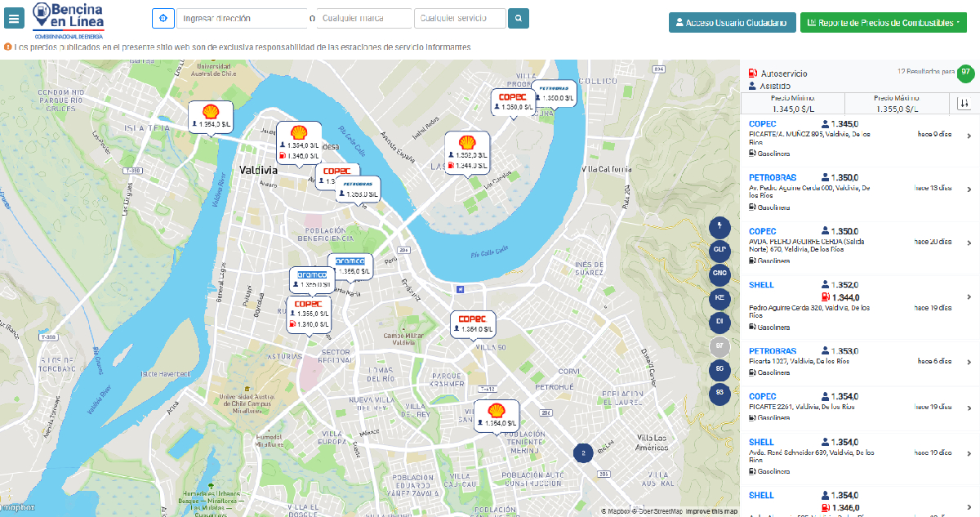Click the locate-me crosshair button
The image size is (980, 517).
coord(163,18)
